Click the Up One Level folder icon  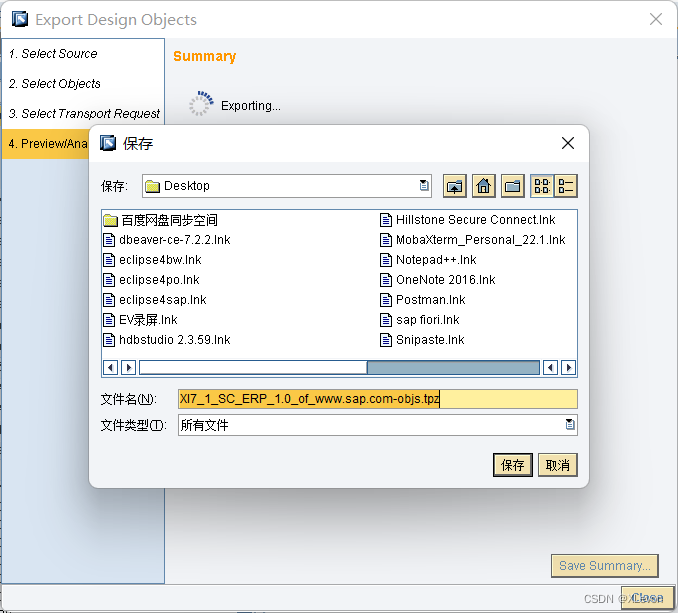tap(454, 186)
